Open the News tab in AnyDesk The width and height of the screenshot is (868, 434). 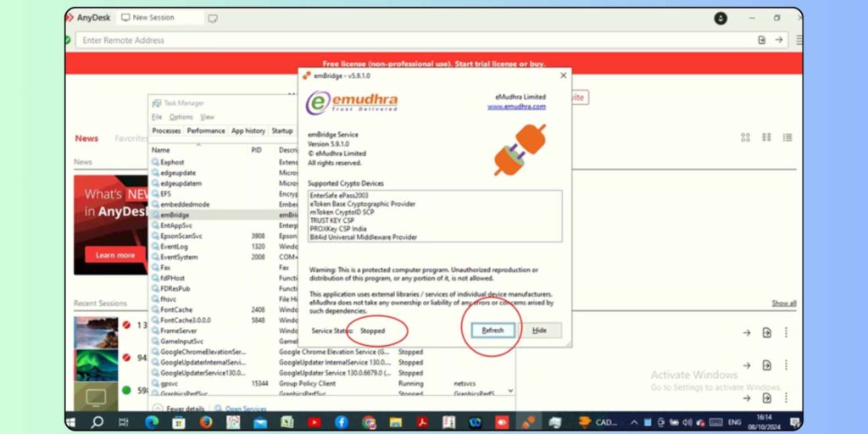click(x=86, y=138)
